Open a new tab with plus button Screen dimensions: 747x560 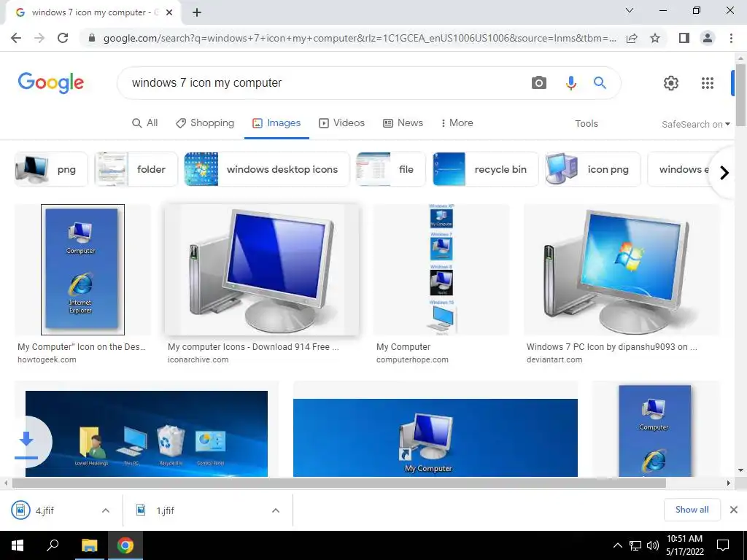tap(197, 12)
